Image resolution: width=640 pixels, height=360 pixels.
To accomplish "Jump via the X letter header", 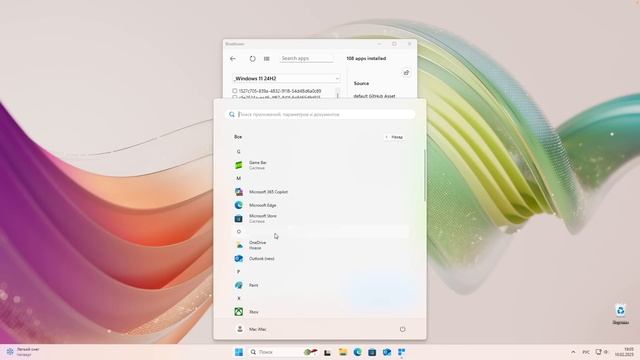I will click(x=239, y=298).
